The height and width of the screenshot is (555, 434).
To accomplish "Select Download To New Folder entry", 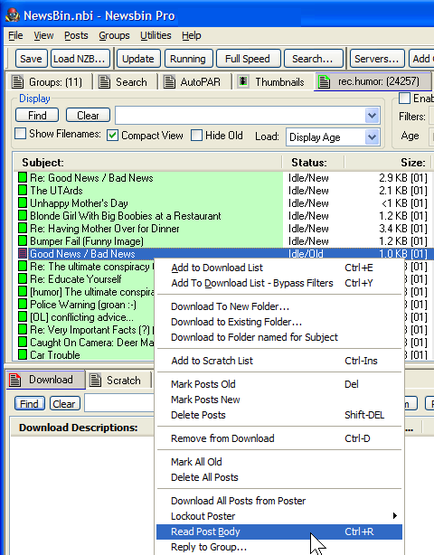I will 279,307.
